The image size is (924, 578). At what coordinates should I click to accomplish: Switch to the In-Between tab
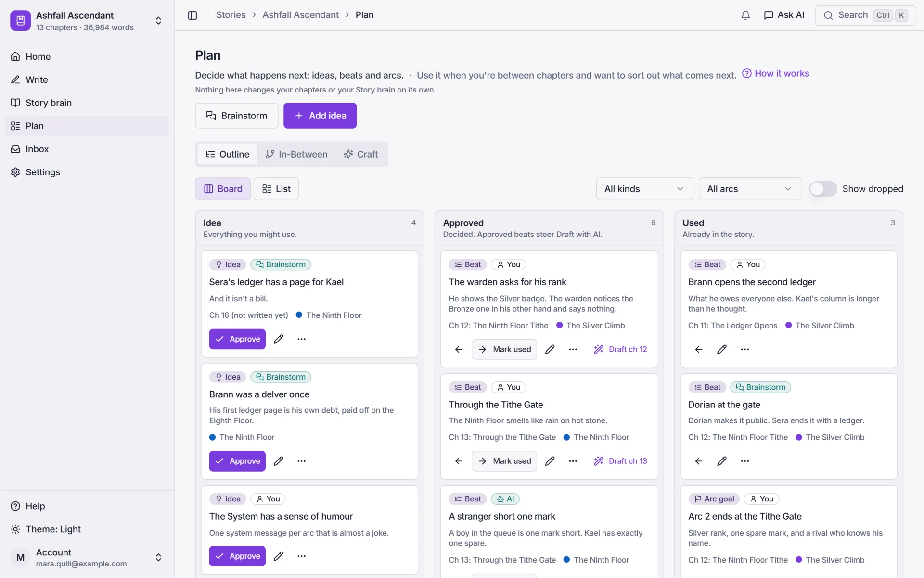coord(296,154)
